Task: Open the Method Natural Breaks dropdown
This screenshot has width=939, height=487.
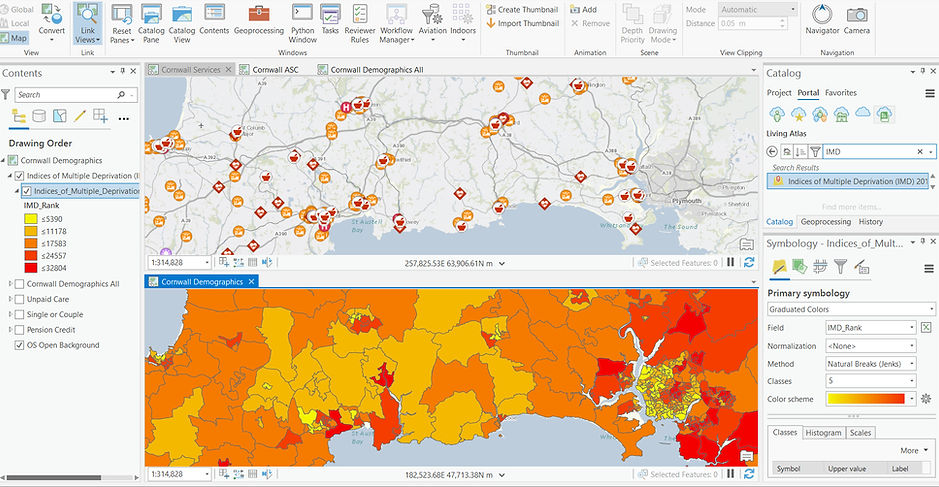Action: 871,364
